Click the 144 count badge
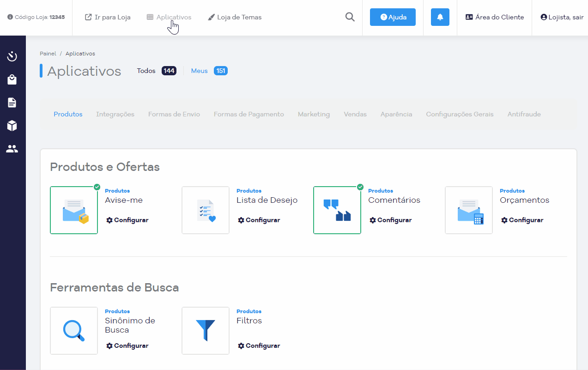588x370 pixels. [169, 71]
